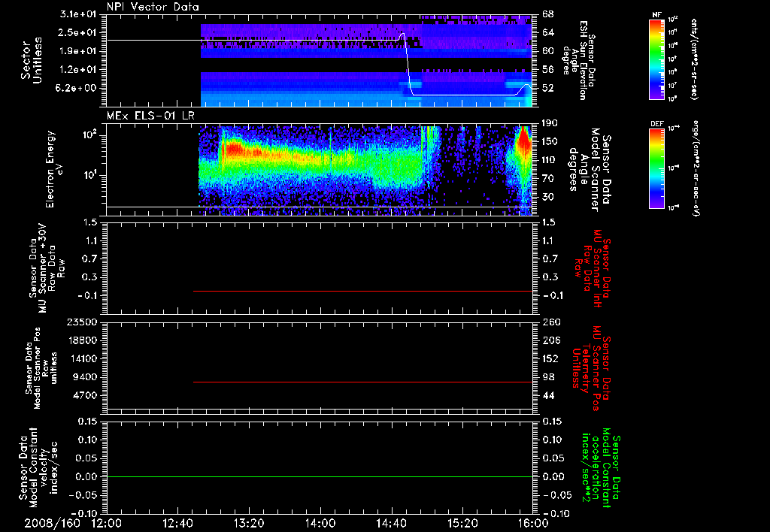Click the '3.1e+01' sector tick value
770x532 pixels.
tap(78, 14)
